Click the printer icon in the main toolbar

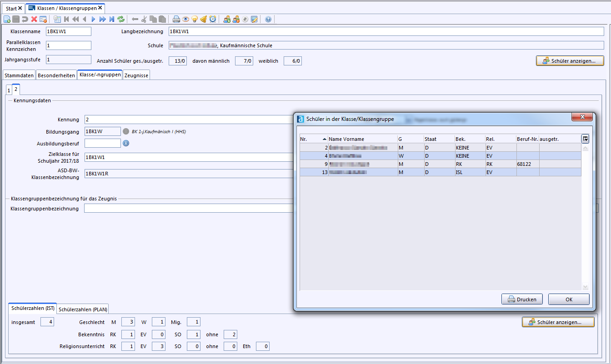tap(176, 19)
